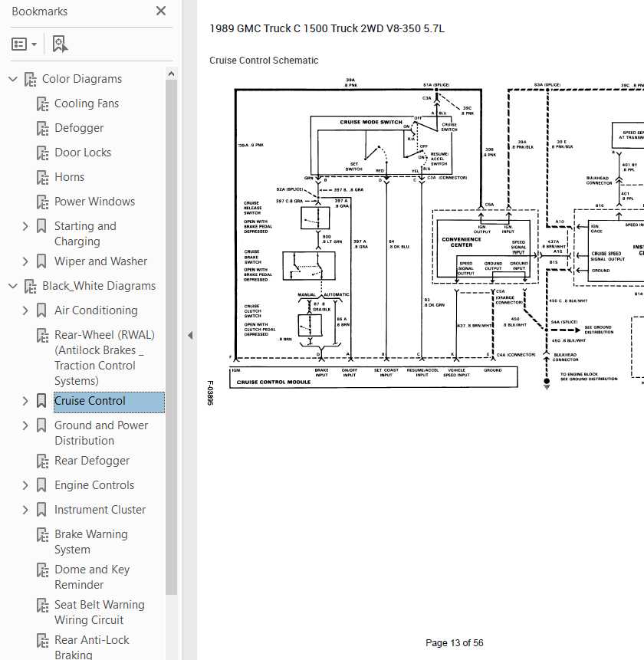Click the Instrument Cluster ribbon icon
644x660 pixels.
pyautogui.click(x=41, y=511)
